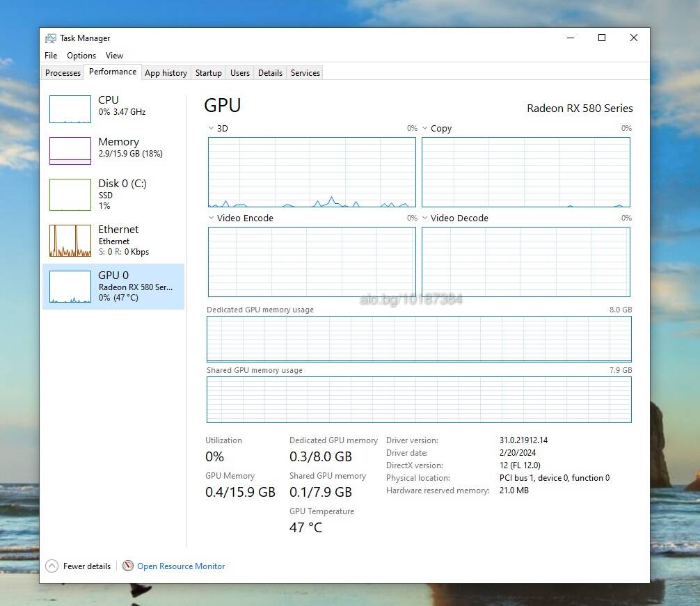This screenshot has height=606, width=700.
Task: Open the Video Encode engine dropdown
Action: coord(211,218)
